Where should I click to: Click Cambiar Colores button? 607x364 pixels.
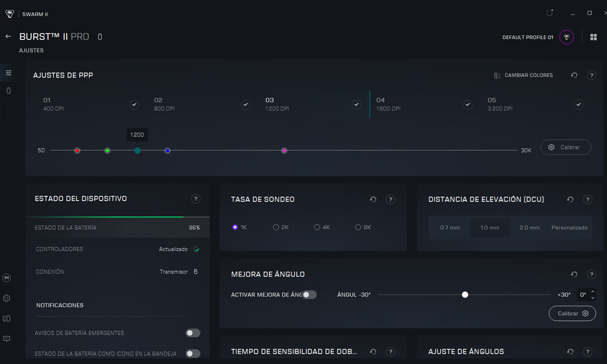(x=523, y=75)
